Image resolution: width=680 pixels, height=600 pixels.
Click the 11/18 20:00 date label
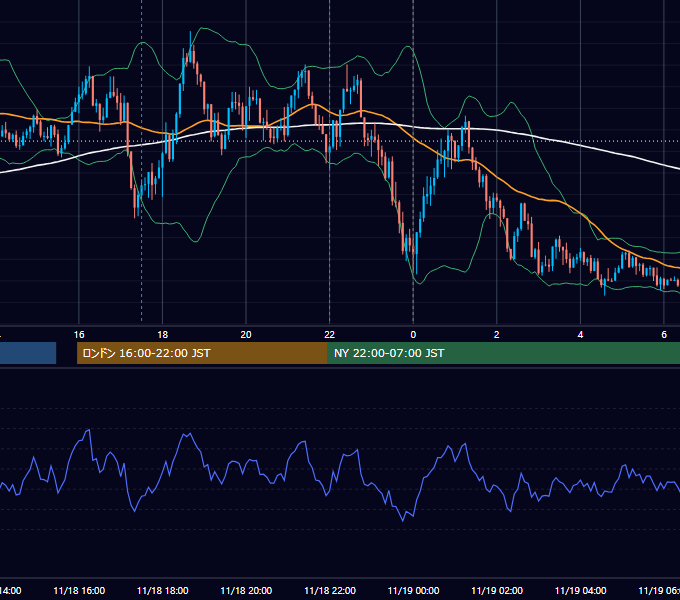[x=246, y=590]
